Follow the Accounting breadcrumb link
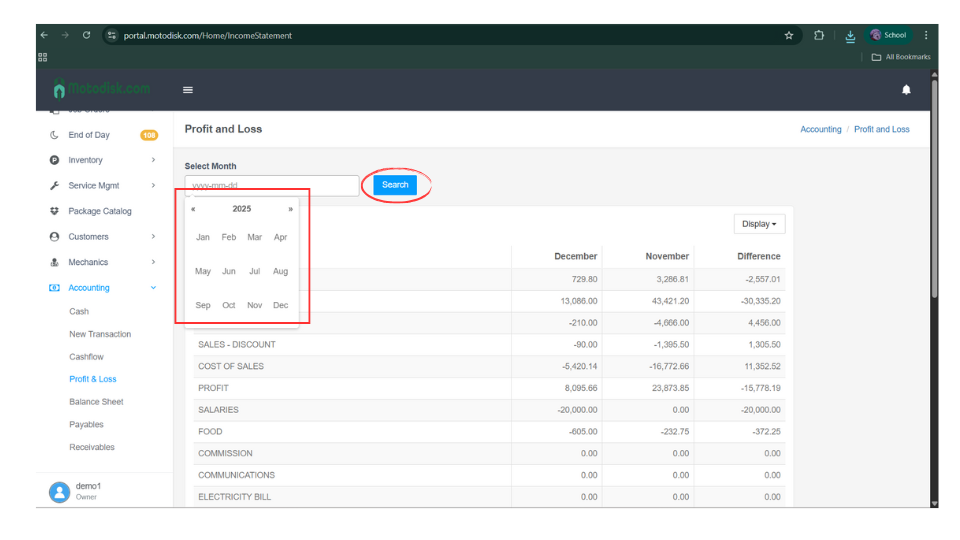The image size is (960, 540). point(820,129)
